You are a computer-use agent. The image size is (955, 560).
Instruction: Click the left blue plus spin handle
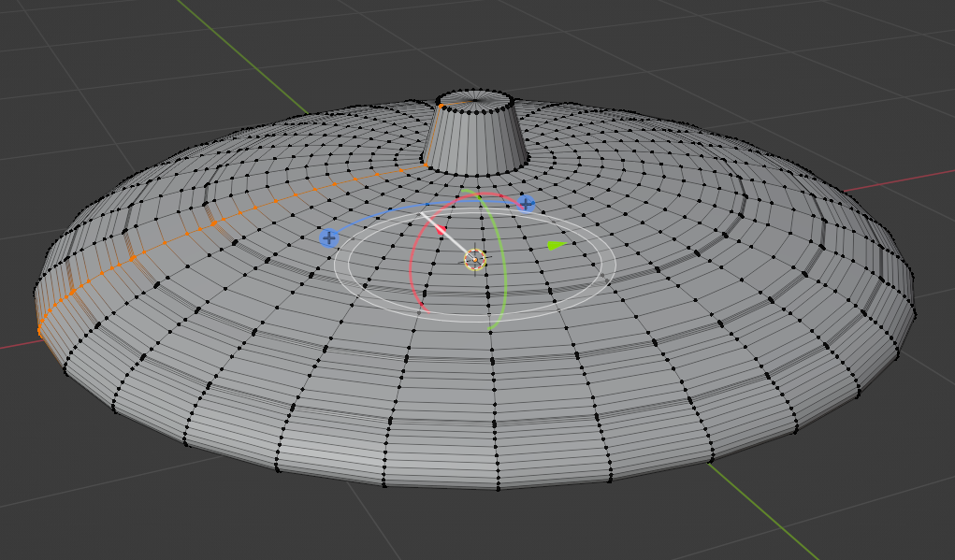point(328,238)
